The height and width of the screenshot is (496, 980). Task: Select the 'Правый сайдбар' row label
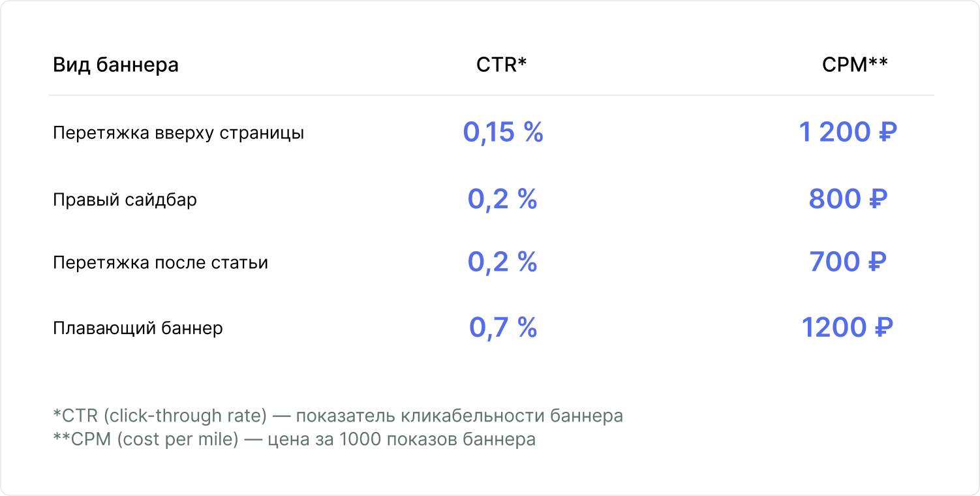pyautogui.click(x=125, y=199)
